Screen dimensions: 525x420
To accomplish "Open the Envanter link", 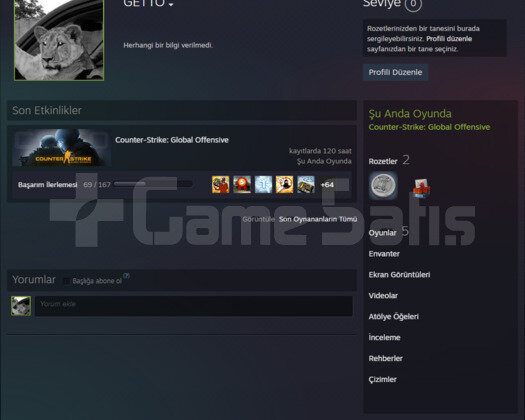I will [x=384, y=254].
